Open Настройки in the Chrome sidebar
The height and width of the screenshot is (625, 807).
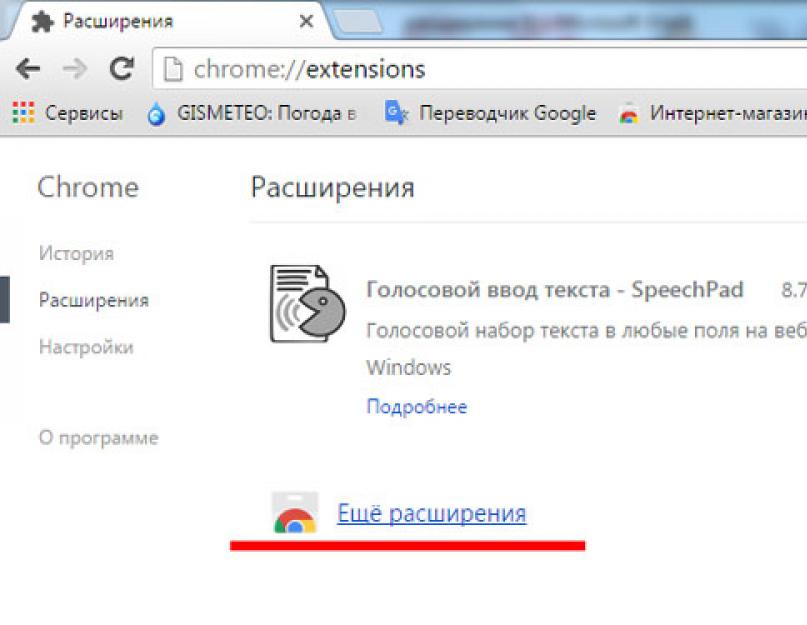click(86, 347)
